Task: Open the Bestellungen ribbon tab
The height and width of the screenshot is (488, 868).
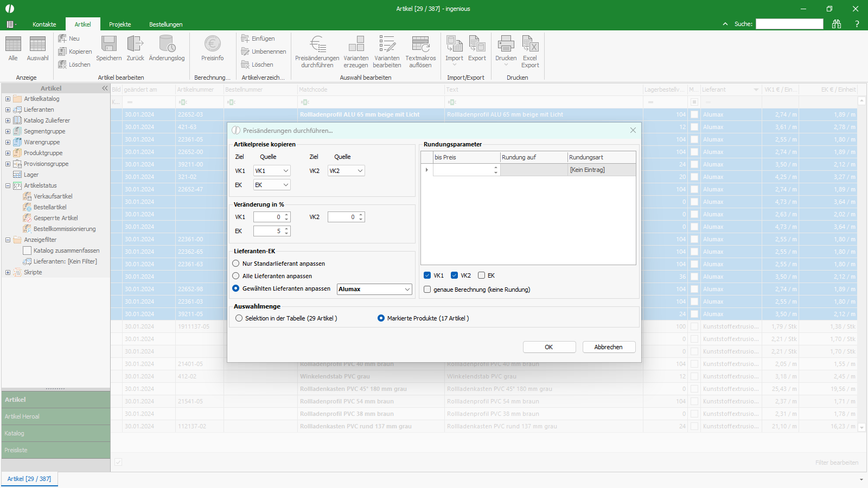Action: tap(165, 24)
